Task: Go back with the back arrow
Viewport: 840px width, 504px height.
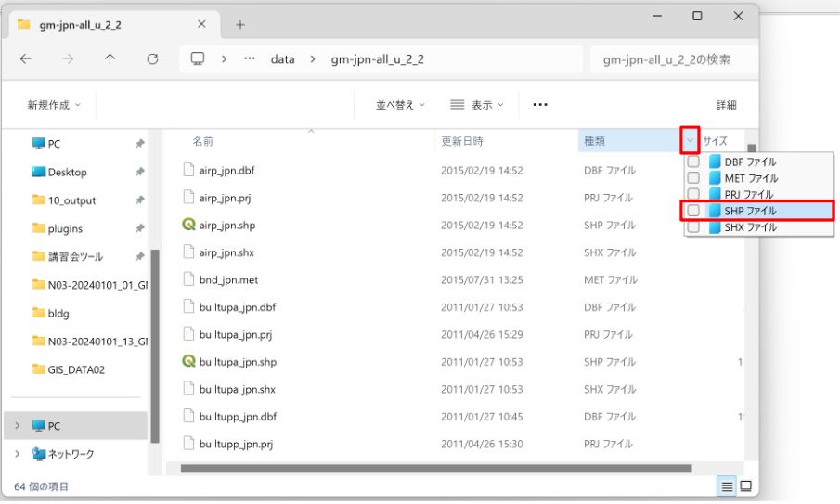Action: tap(26, 58)
